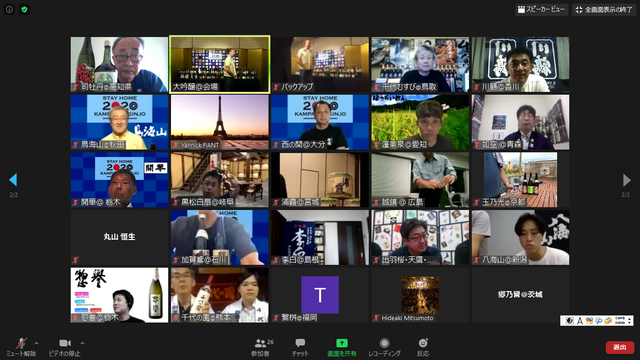The width and height of the screenshot is (640, 360).
Task: Select the 川鶴@香川 video tile
Action: [x=520, y=64]
